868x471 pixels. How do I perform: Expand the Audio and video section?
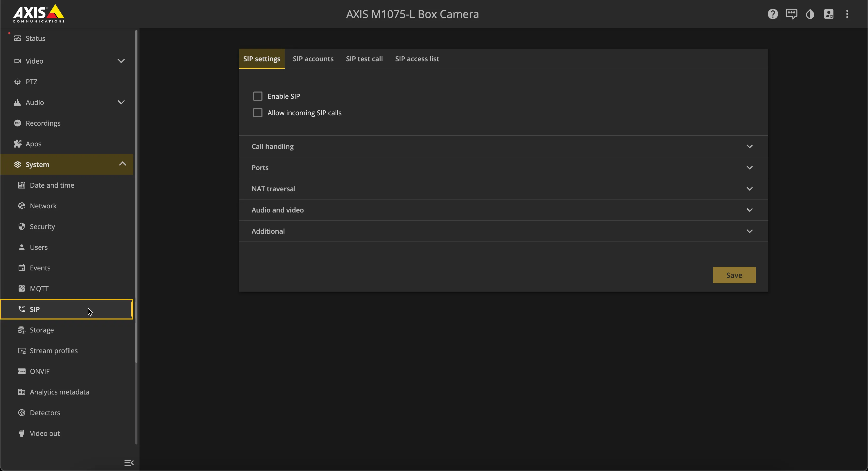tap(503, 210)
